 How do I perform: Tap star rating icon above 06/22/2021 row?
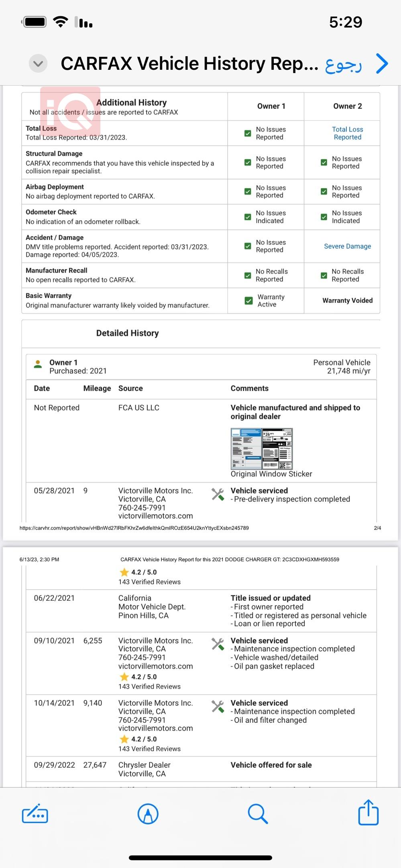pos(124,572)
